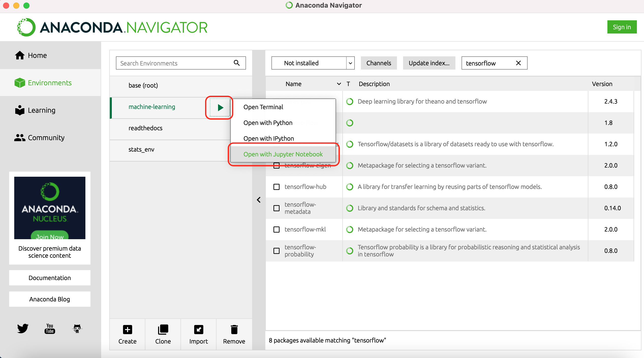The height and width of the screenshot is (358, 644).
Task: Click the Name column sort arrow
Action: pos(339,84)
